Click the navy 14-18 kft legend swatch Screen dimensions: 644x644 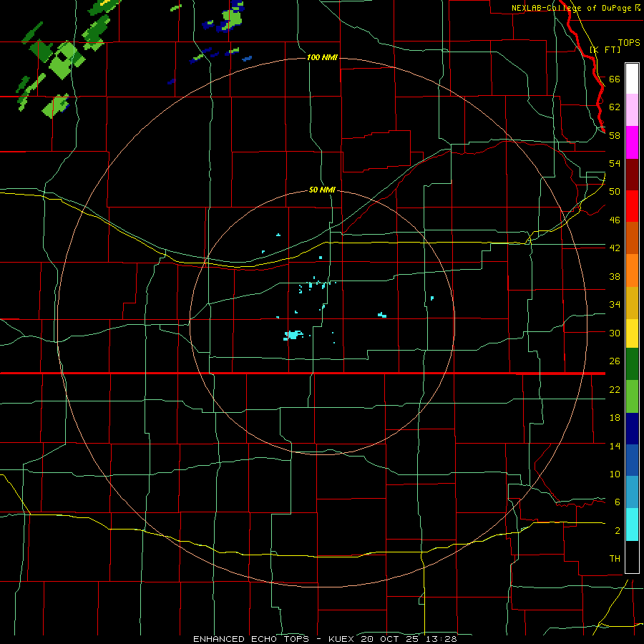[632, 429]
